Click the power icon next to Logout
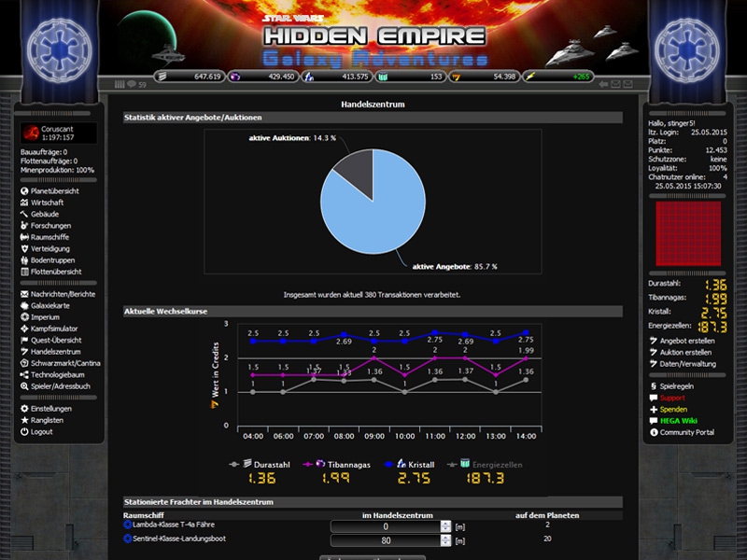 click(x=24, y=432)
